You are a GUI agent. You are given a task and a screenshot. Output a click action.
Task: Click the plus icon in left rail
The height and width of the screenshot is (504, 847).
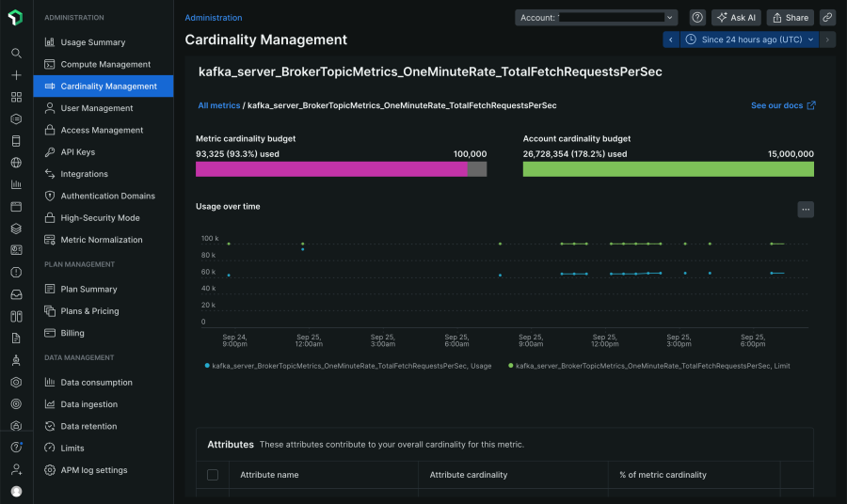tap(16, 75)
